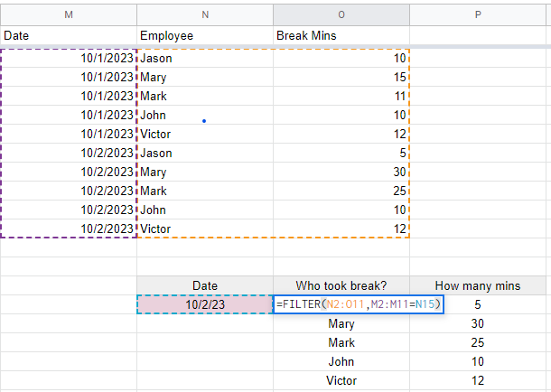Select the 10/1/2023 date in Victor's row
Viewport: 551px width, 392px height.
[69, 134]
